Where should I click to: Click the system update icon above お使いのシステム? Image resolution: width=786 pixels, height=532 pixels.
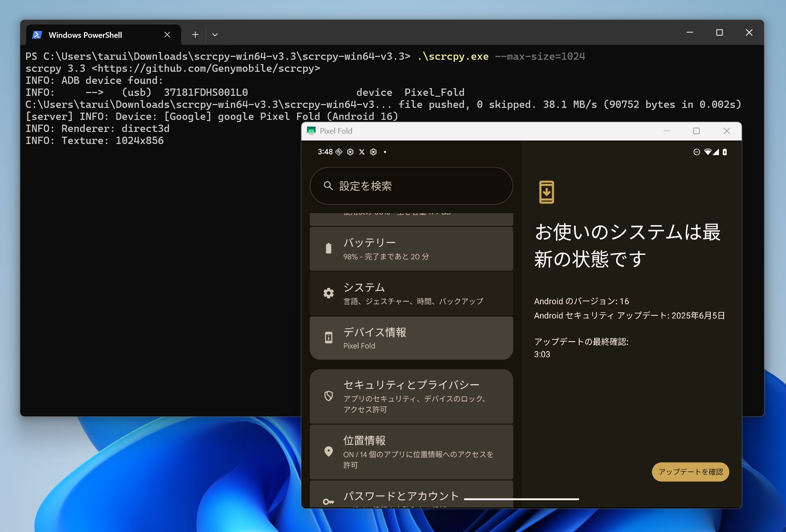(x=546, y=192)
